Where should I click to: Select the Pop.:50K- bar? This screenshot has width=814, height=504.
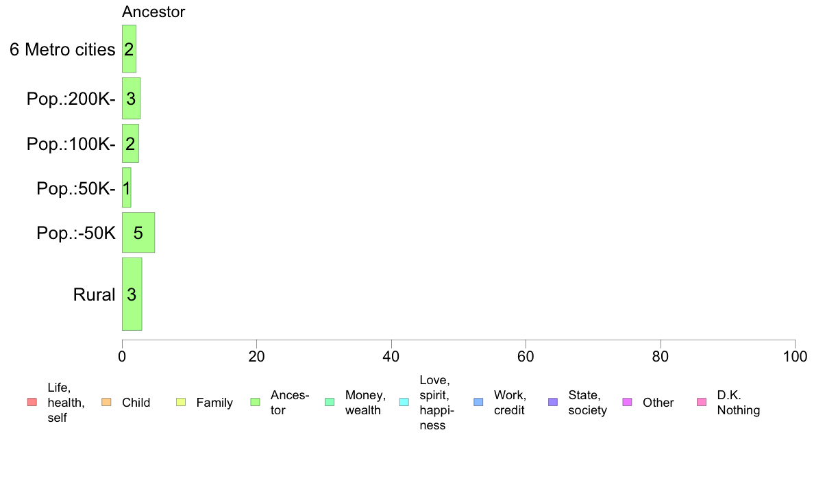126,188
